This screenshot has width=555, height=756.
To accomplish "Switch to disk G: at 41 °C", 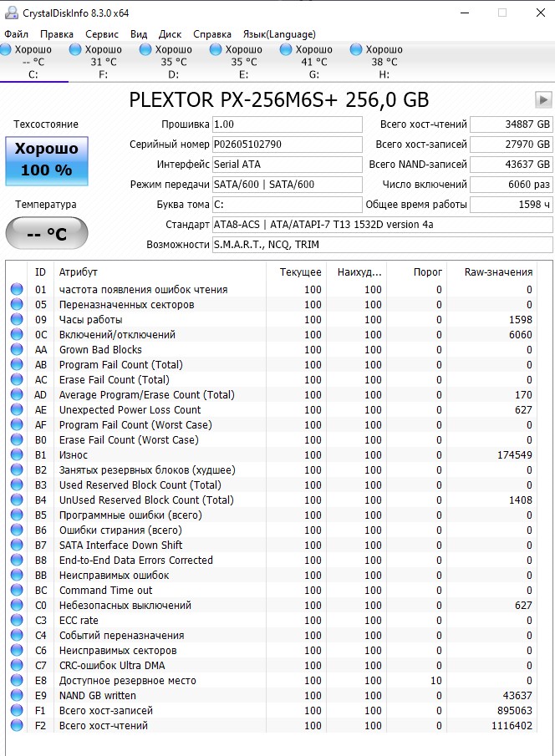I will 313,62.
